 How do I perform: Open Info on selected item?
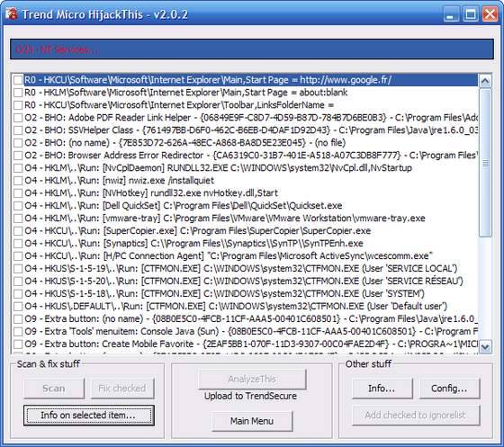[x=89, y=416]
